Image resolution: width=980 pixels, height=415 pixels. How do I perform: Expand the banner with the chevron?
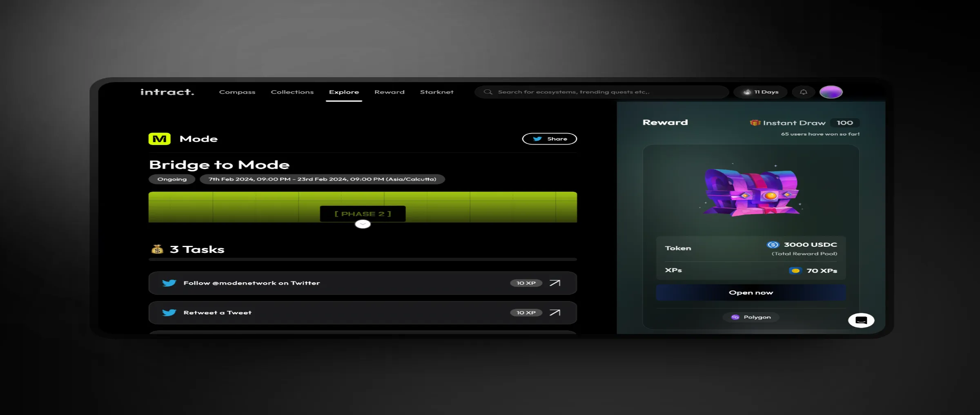[x=363, y=224]
